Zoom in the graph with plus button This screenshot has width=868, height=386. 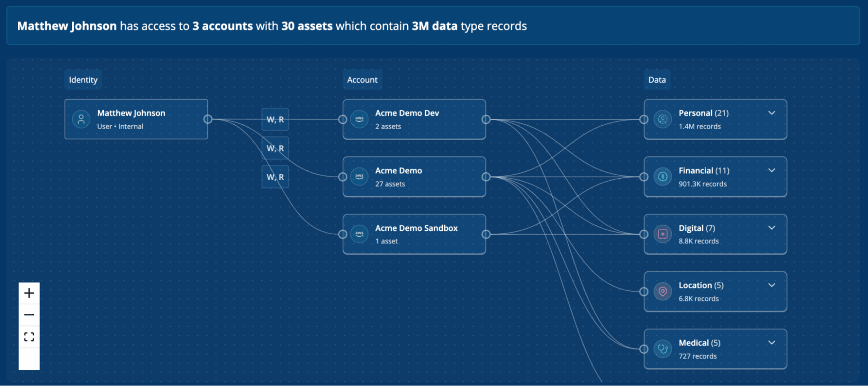tap(29, 293)
